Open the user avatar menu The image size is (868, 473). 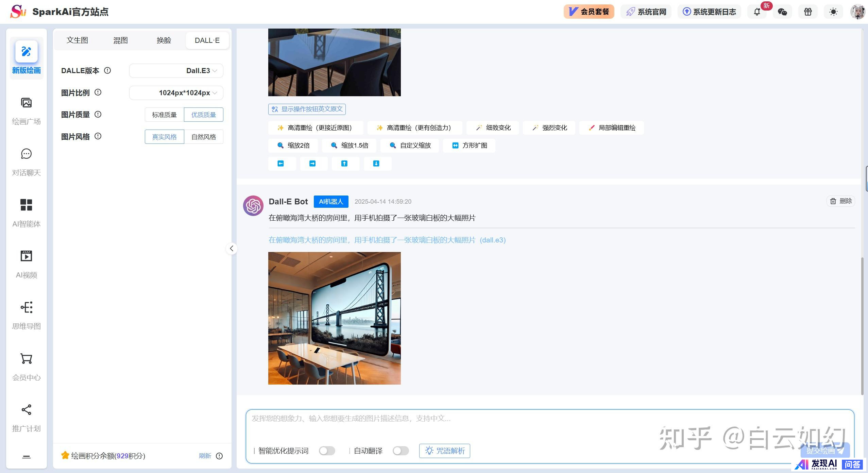(857, 12)
